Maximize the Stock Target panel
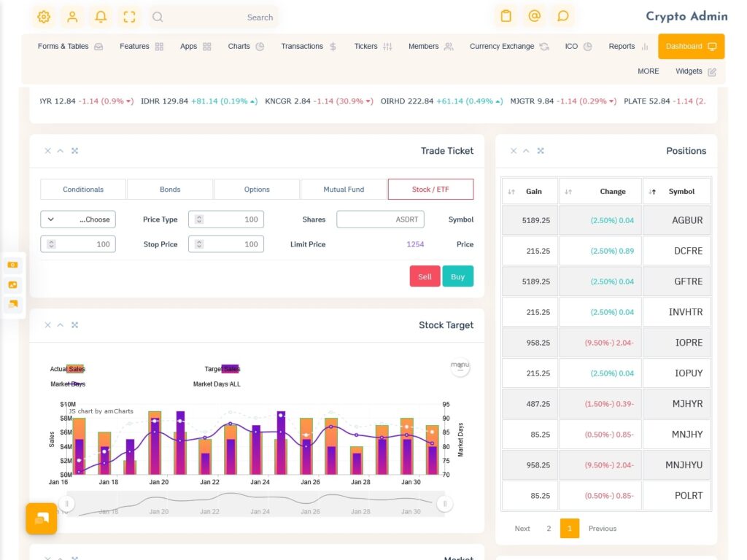Viewport: 747px width, 560px height. [x=75, y=325]
